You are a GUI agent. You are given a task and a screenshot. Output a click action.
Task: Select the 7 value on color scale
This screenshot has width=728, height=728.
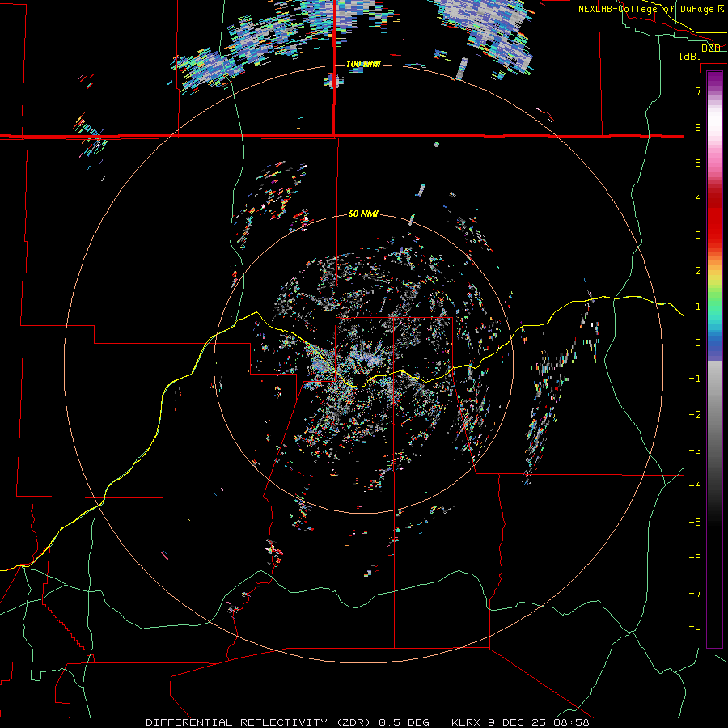coord(698,91)
